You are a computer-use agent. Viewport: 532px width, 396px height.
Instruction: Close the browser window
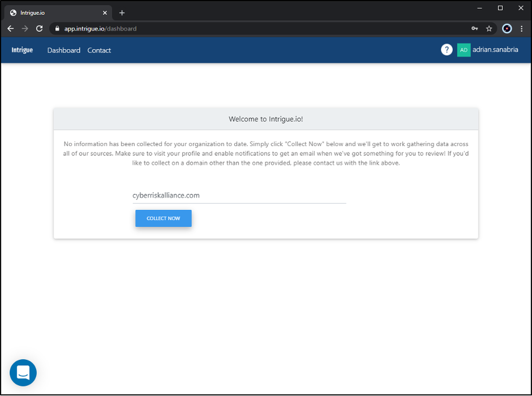(x=521, y=8)
